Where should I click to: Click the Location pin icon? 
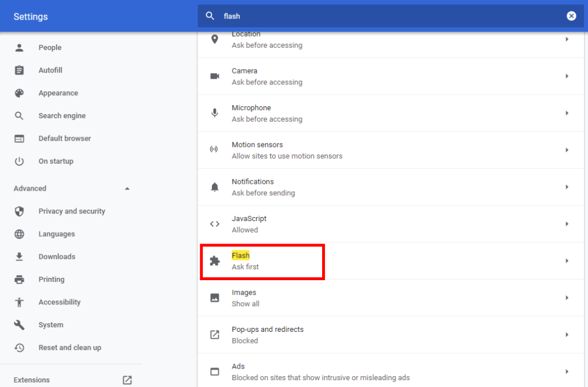click(x=215, y=39)
